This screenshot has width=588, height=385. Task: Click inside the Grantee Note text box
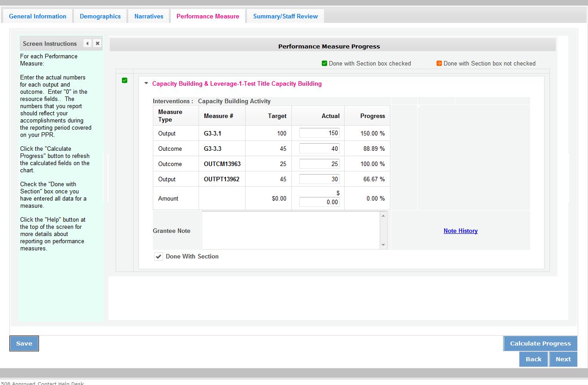290,230
